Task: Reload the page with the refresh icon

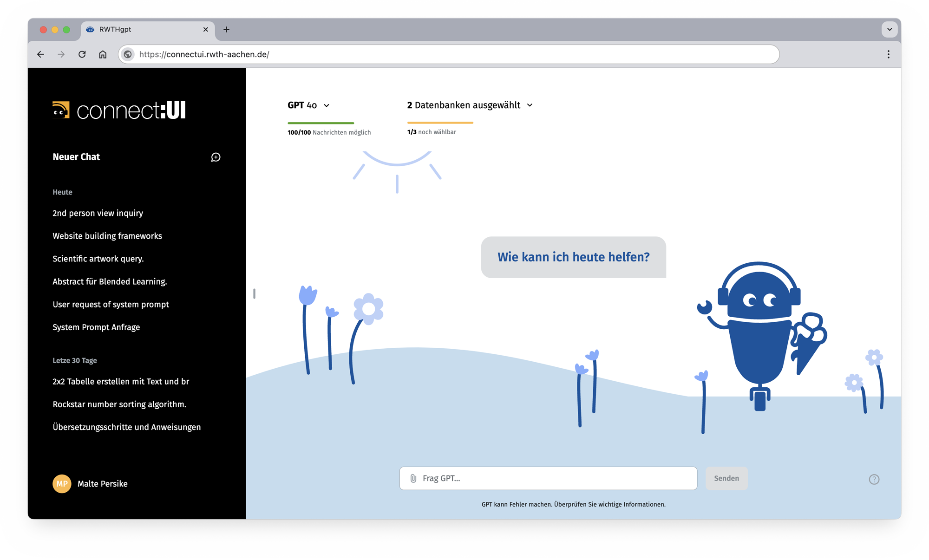Action: pyautogui.click(x=82, y=54)
